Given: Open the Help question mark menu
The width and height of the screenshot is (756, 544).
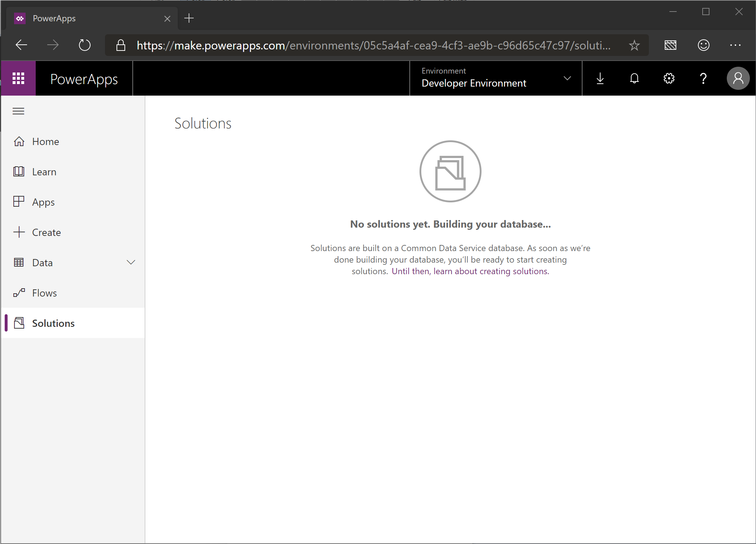Looking at the screenshot, I should point(703,78).
